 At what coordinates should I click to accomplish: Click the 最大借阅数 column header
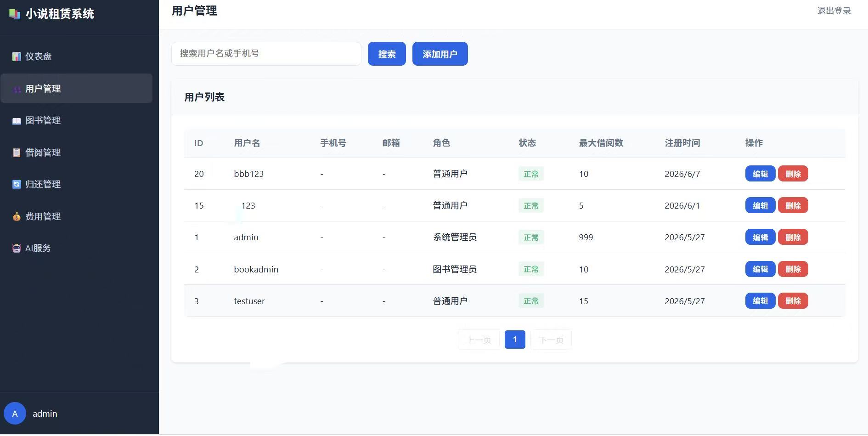point(601,143)
